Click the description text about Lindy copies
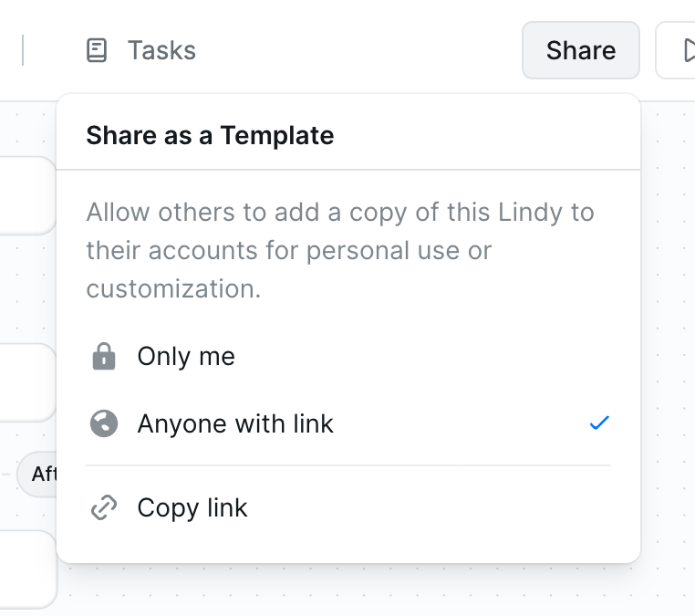Screen dimensions: 695x616 click(340, 250)
